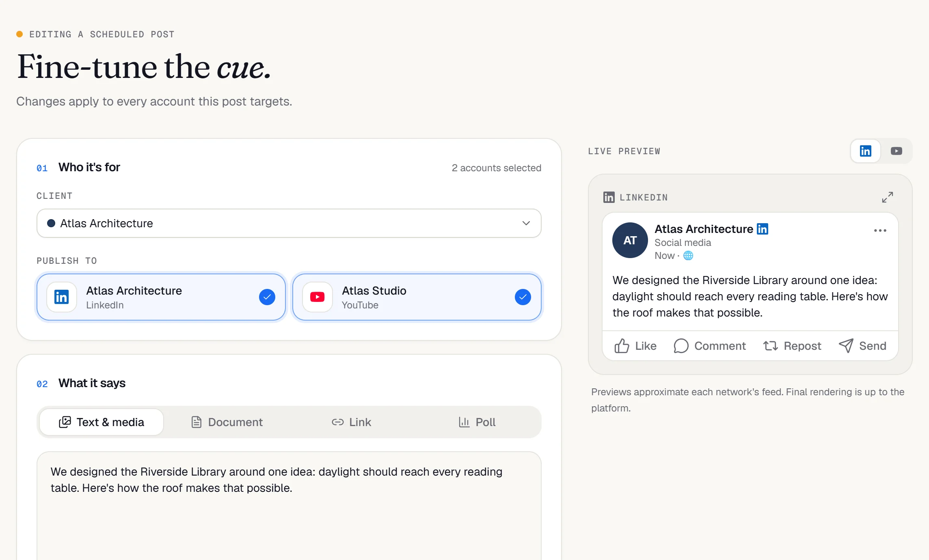Image resolution: width=929 pixels, height=560 pixels.
Task: Click the 'LIVE PREVIEW' label
Action: pyautogui.click(x=624, y=151)
